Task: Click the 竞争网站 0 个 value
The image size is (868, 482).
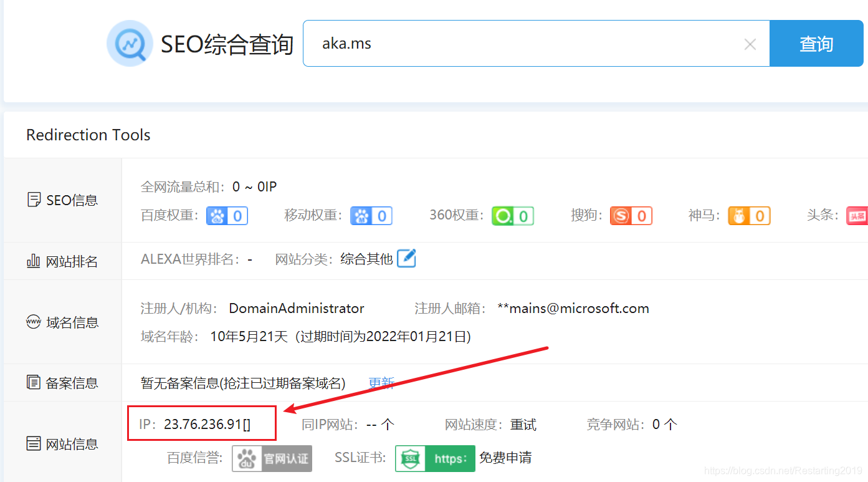Action: click(x=665, y=425)
